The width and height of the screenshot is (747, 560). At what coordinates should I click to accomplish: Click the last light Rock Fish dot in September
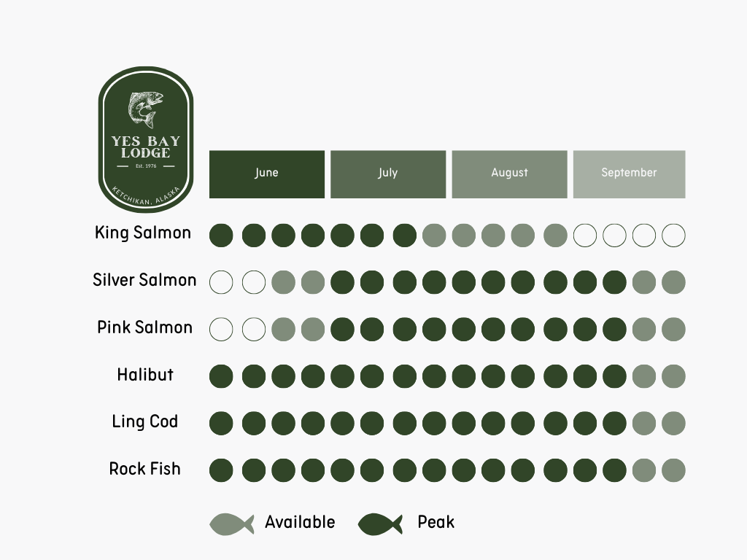[673, 470]
